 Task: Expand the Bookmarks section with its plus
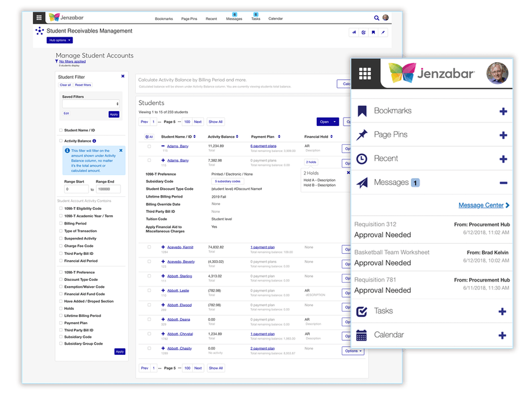coord(503,111)
